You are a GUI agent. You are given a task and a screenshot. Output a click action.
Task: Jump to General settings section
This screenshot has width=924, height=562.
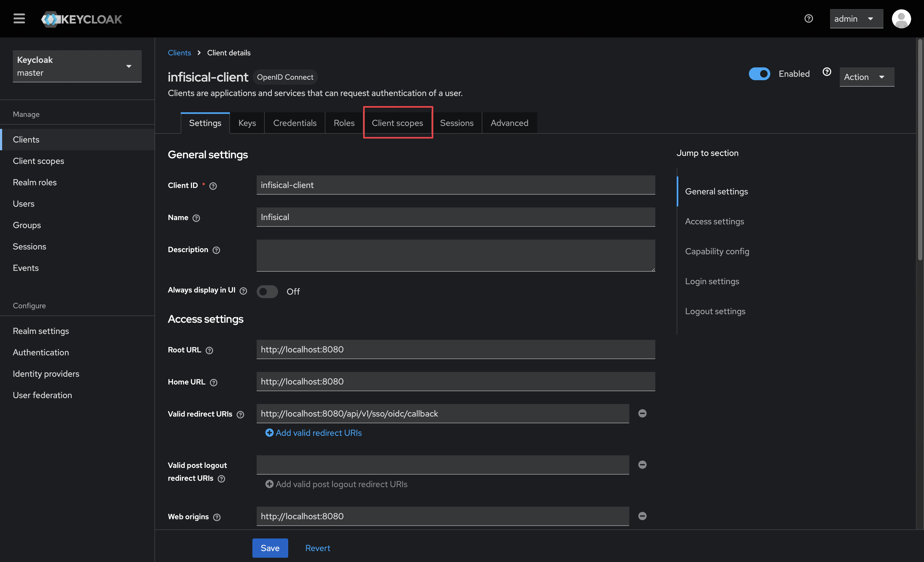(x=716, y=191)
